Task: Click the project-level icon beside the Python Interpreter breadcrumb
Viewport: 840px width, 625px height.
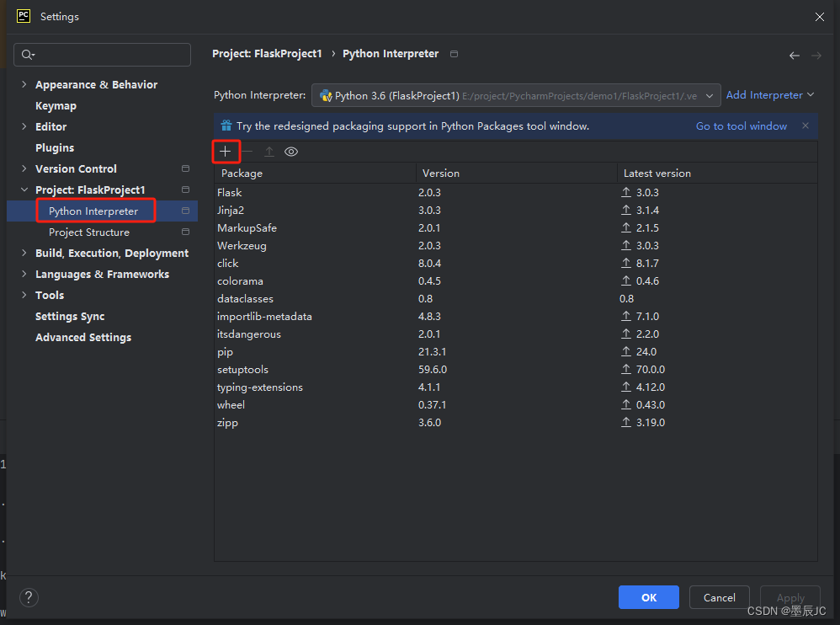Action: pyautogui.click(x=454, y=54)
